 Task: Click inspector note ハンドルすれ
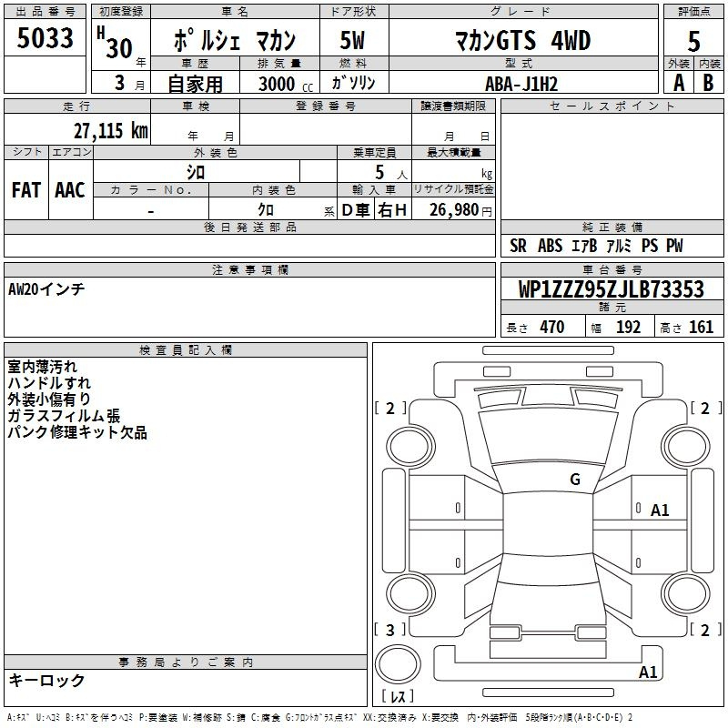click(49, 383)
